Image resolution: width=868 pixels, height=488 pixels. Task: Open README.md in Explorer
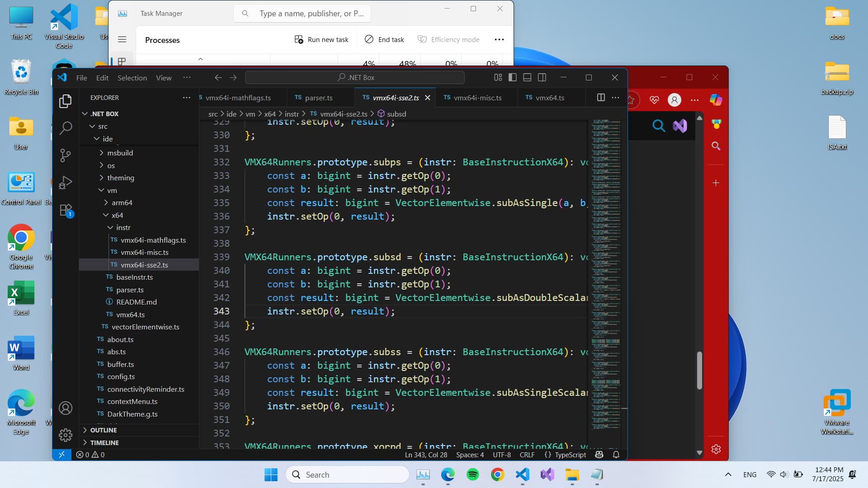[139, 302]
